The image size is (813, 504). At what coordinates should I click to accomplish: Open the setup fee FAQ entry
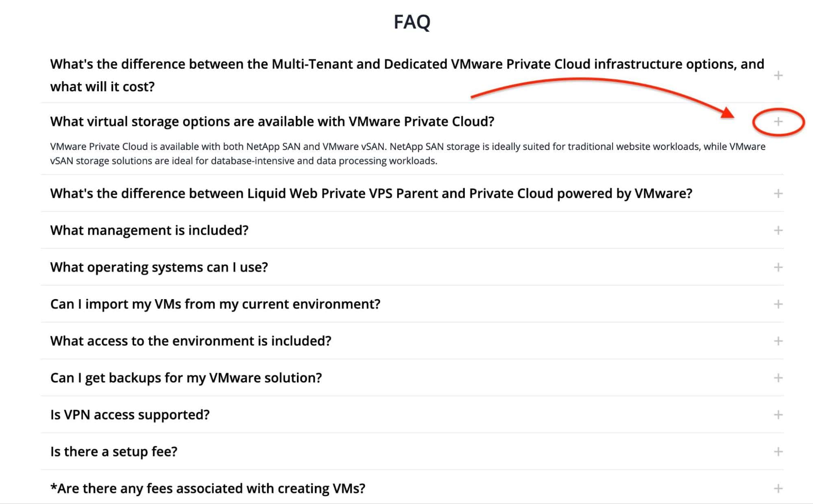click(114, 451)
